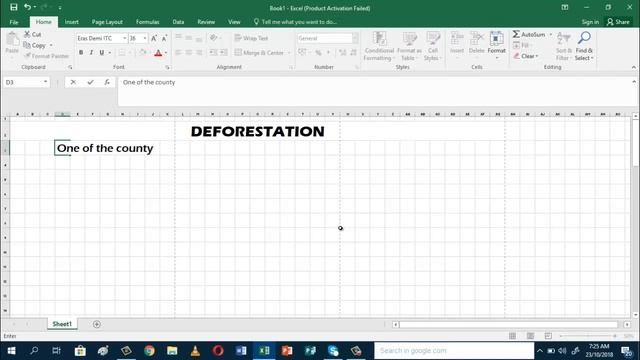The width and height of the screenshot is (640, 360).
Task: Expand the Clipboard pane launcher
Action: point(70,67)
